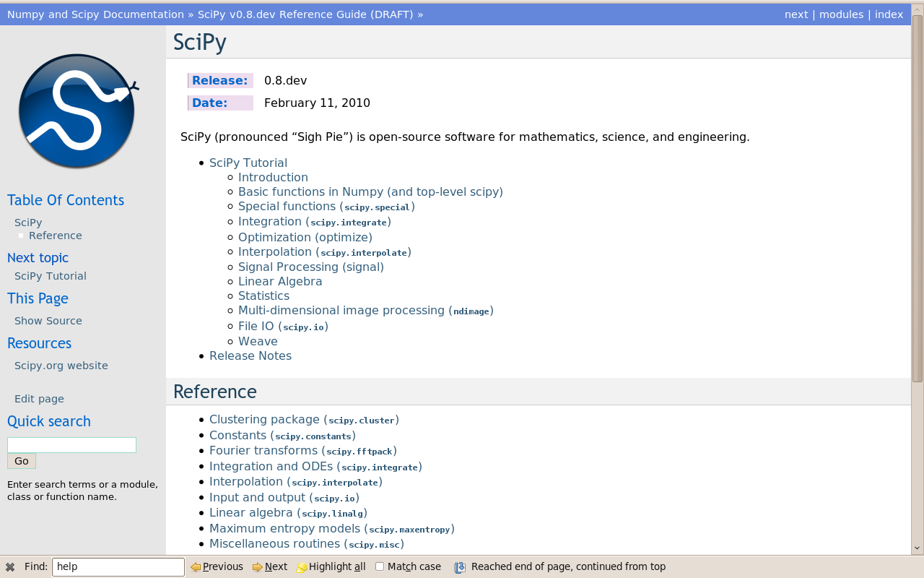This screenshot has height=578, width=924.
Task: Open the Scipy.org website link
Action: (x=61, y=366)
